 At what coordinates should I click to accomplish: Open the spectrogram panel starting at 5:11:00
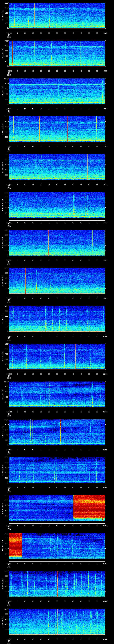coord(57,394)
